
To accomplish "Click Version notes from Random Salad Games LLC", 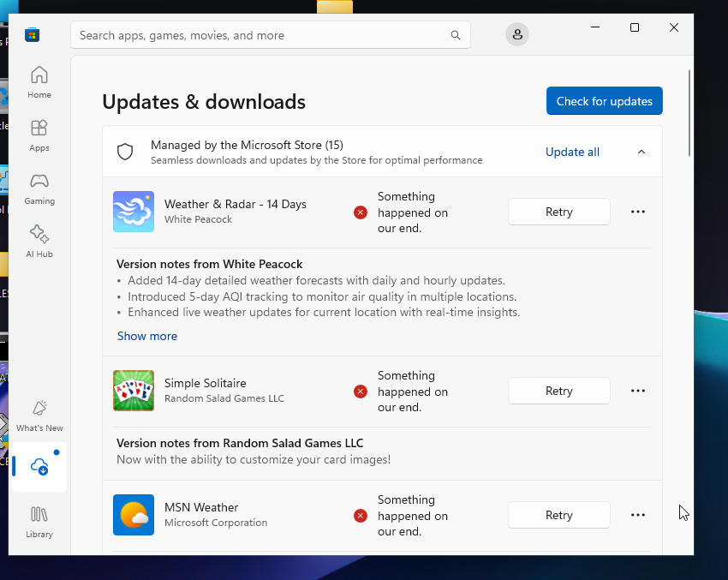I will [240, 443].
